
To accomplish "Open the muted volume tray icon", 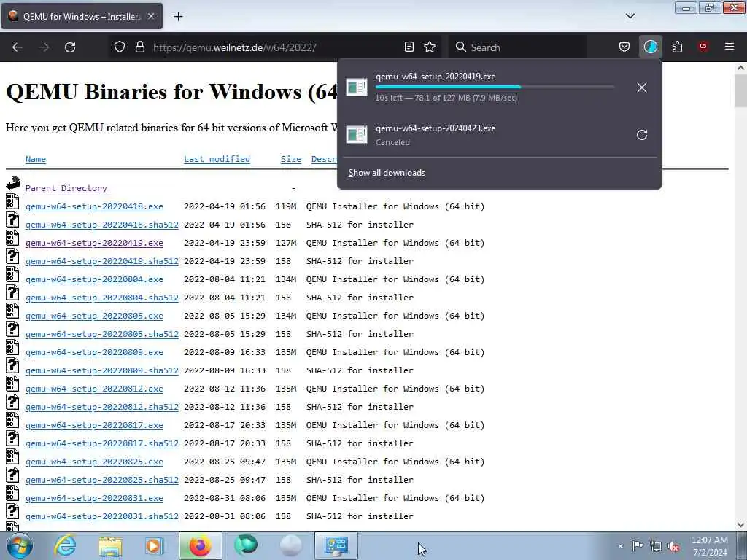I will point(673,546).
